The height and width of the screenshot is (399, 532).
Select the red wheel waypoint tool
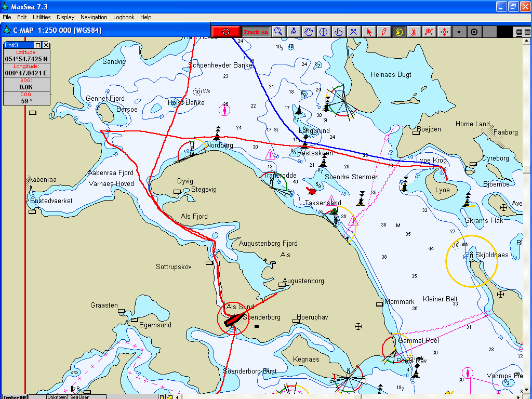(x=429, y=32)
